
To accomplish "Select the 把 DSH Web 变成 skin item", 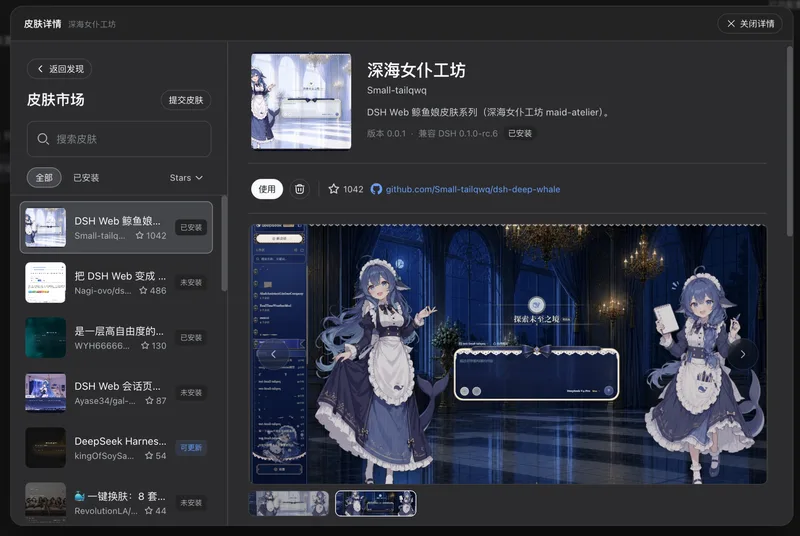I will coord(116,283).
